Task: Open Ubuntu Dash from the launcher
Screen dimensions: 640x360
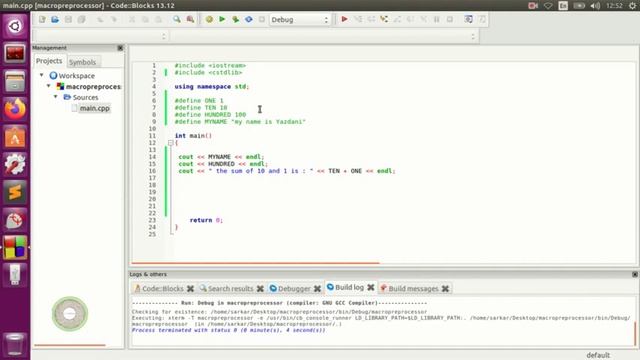Action: (15, 26)
